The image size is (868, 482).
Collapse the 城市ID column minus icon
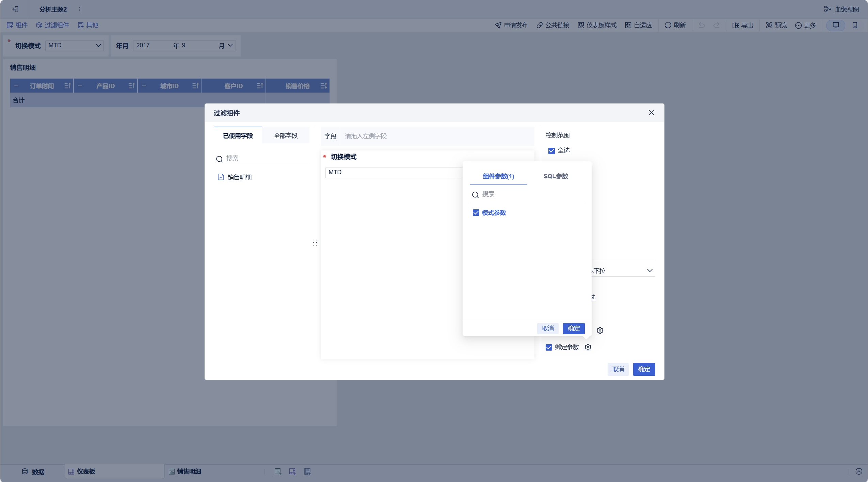pos(144,86)
